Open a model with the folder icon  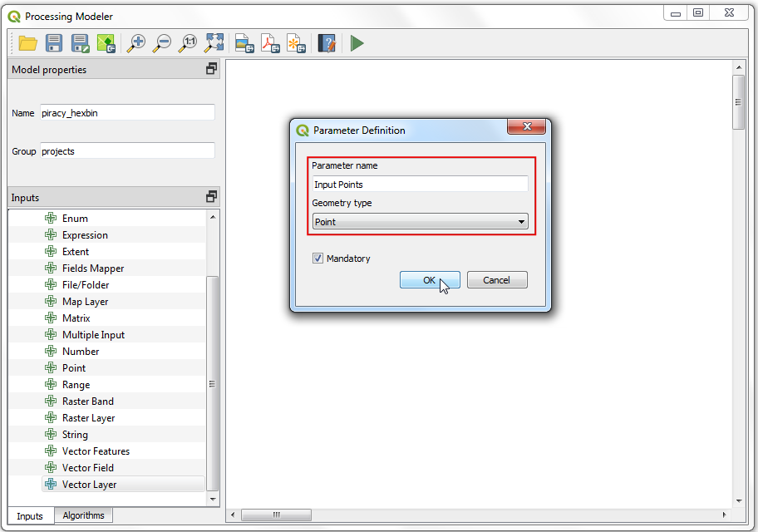[x=27, y=43]
